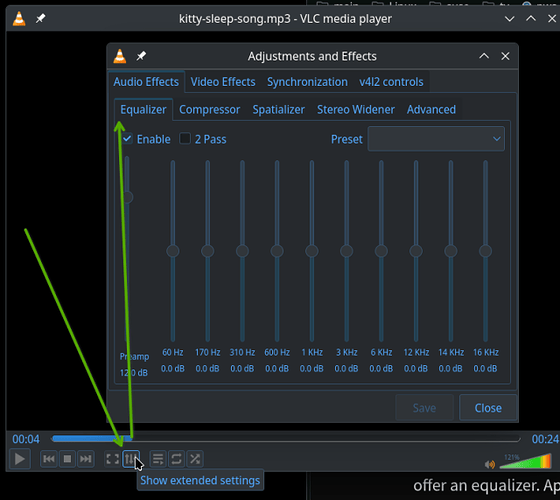
Task: Shade the Adjustments and Effects dialog with up arrow
Action: tap(484, 56)
